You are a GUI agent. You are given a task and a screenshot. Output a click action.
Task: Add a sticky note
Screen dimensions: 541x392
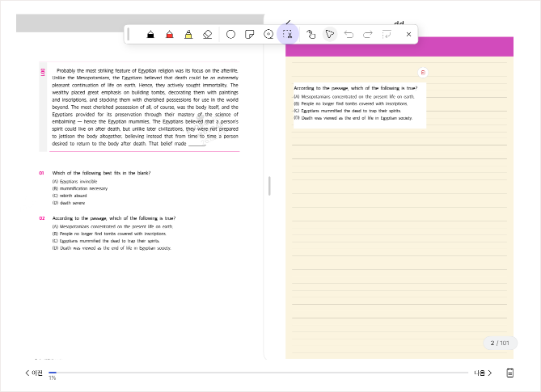coord(249,35)
